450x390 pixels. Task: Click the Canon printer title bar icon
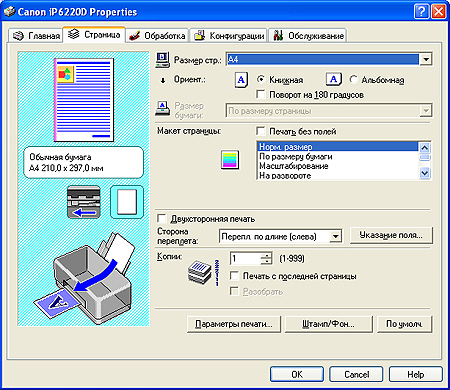9,12
